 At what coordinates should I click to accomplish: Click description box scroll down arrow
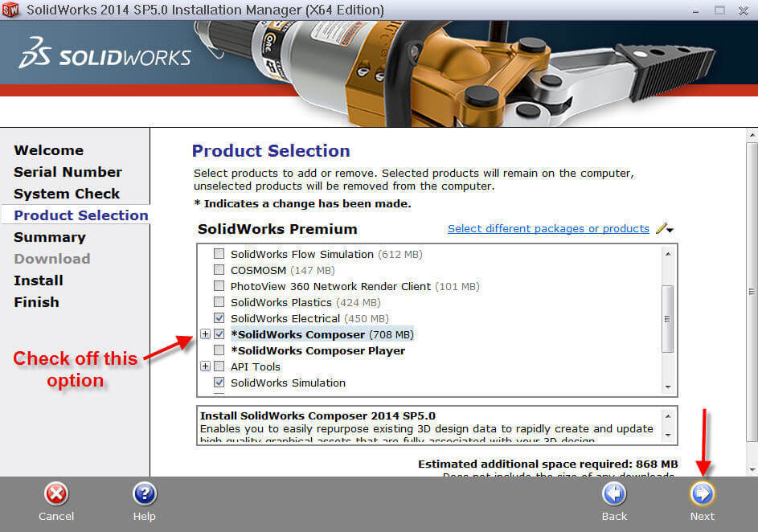pos(668,436)
